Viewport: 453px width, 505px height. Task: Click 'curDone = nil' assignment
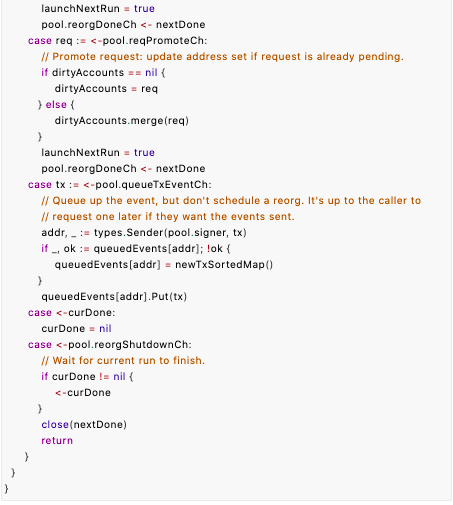pyautogui.click(x=76, y=328)
